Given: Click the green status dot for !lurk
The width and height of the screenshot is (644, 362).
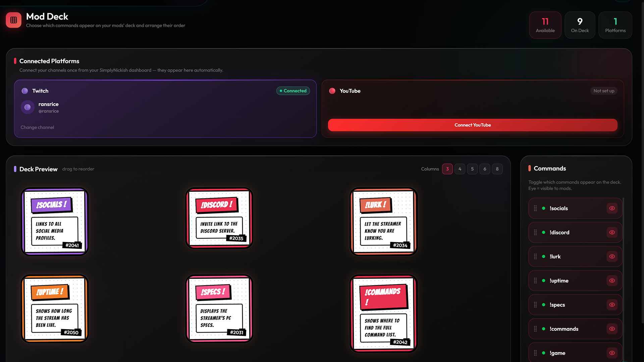Looking at the screenshot, I should pos(543,256).
